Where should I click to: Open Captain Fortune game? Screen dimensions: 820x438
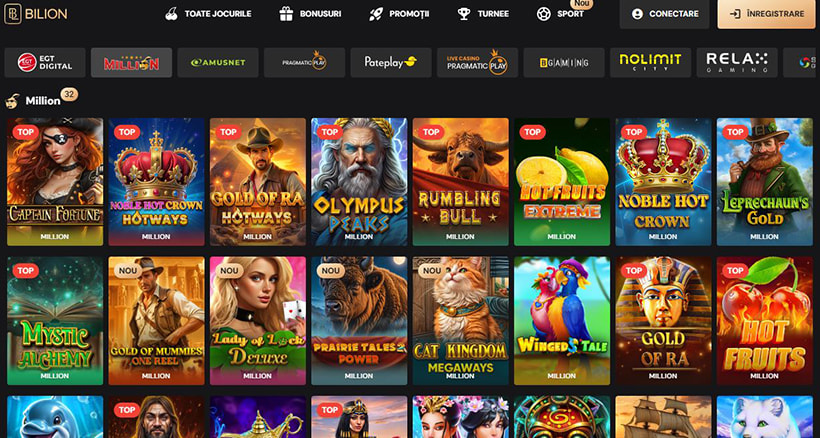pyautogui.click(x=55, y=181)
